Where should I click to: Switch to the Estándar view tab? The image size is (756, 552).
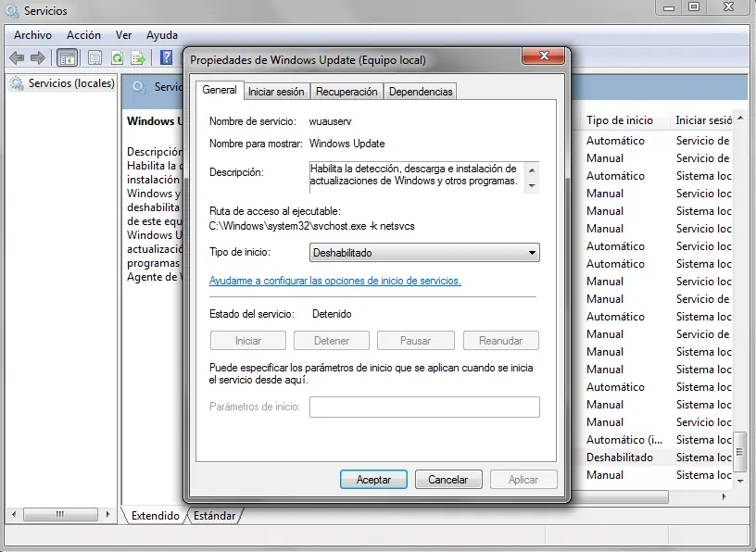click(x=215, y=516)
